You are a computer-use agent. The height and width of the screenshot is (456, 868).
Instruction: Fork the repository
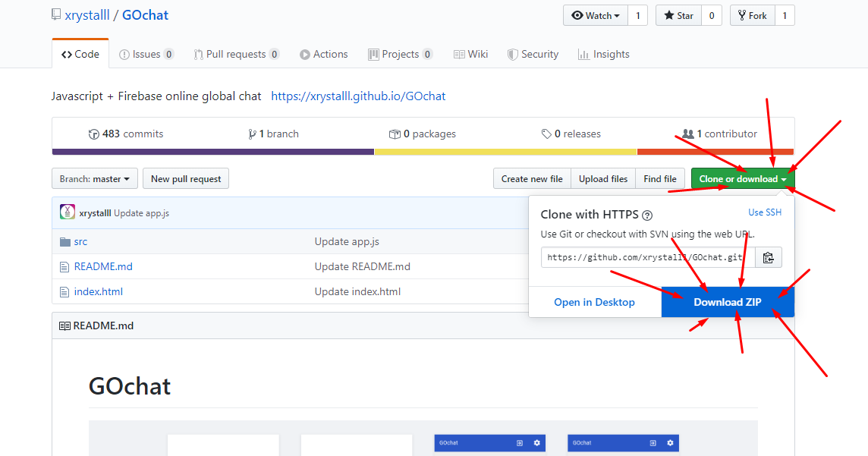pos(750,16)
